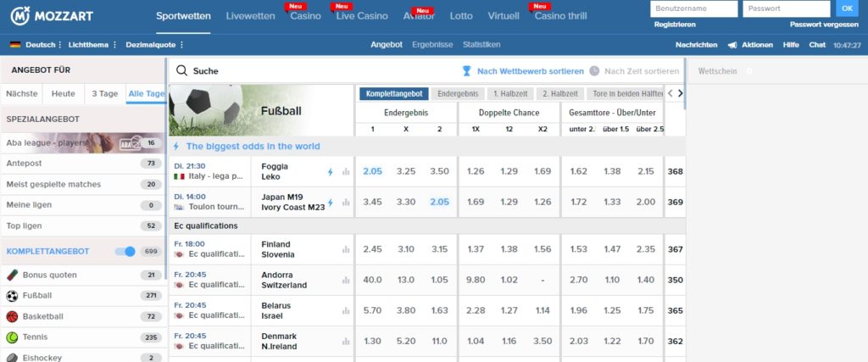Click the search magnifier icon
This screenshot has height=362, width=868.
[x=181, y=71]
